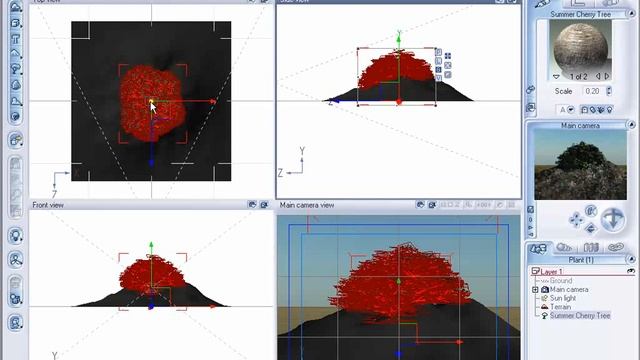Click the bottommost icon of the left toolbar

point(16,323)
